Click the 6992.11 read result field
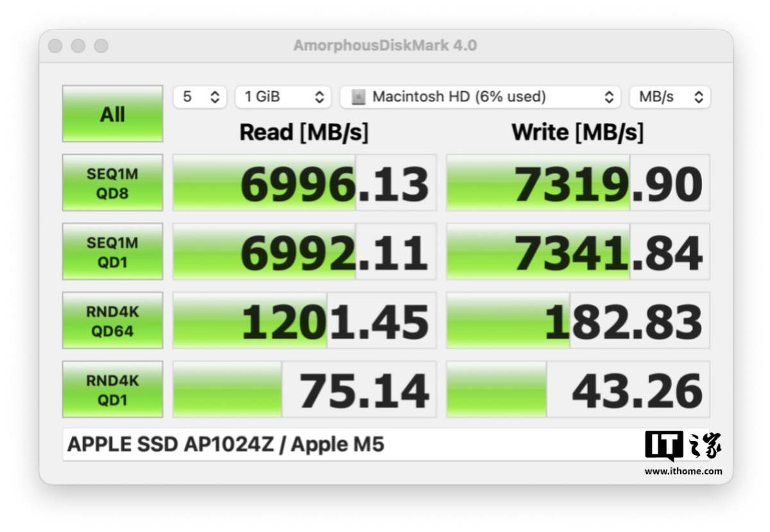 click(305, 252)
